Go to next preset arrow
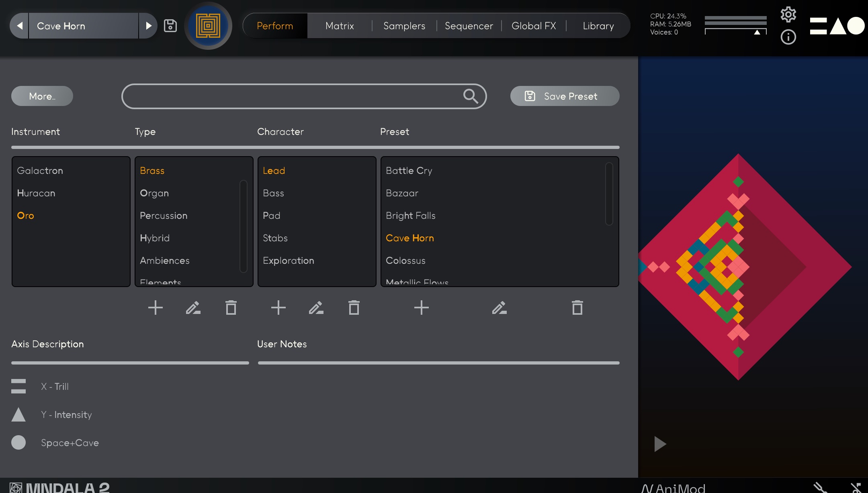This screenshot has height=493, width=868. (x=148, y=26)
